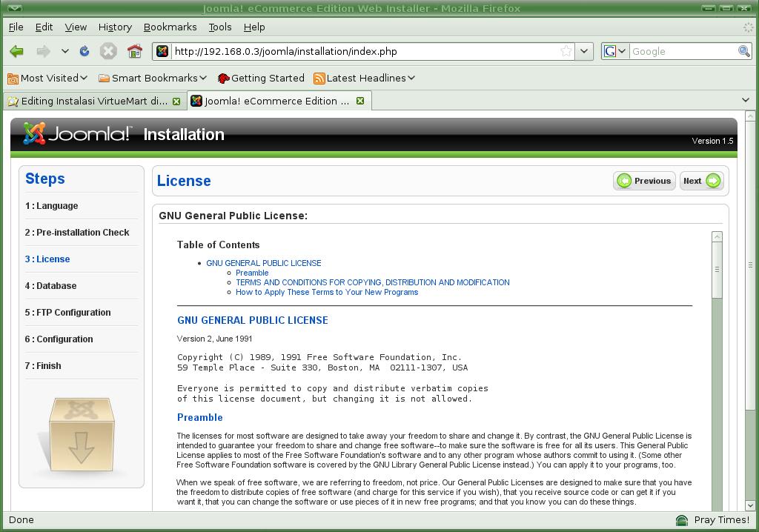
Task: Click the license frame scrollbar thumb
Action: pos(717,270)
